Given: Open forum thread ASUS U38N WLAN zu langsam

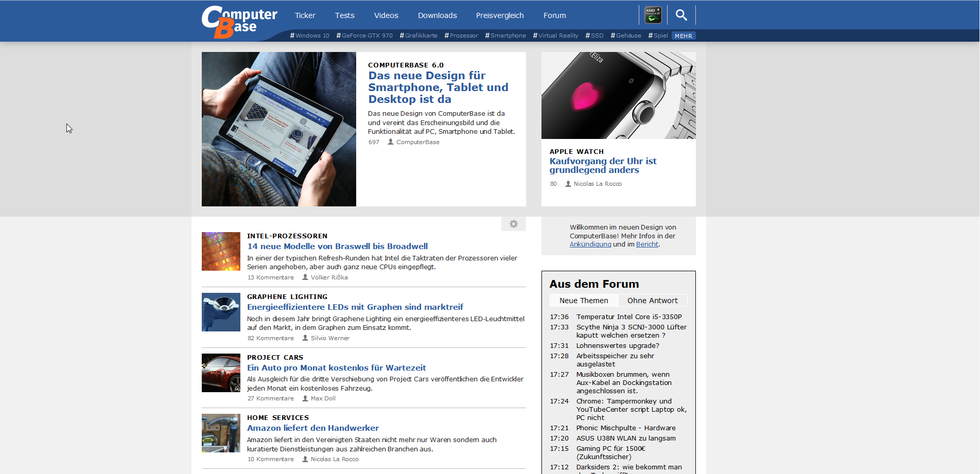Looking at the screenshot, I should 626,438.
